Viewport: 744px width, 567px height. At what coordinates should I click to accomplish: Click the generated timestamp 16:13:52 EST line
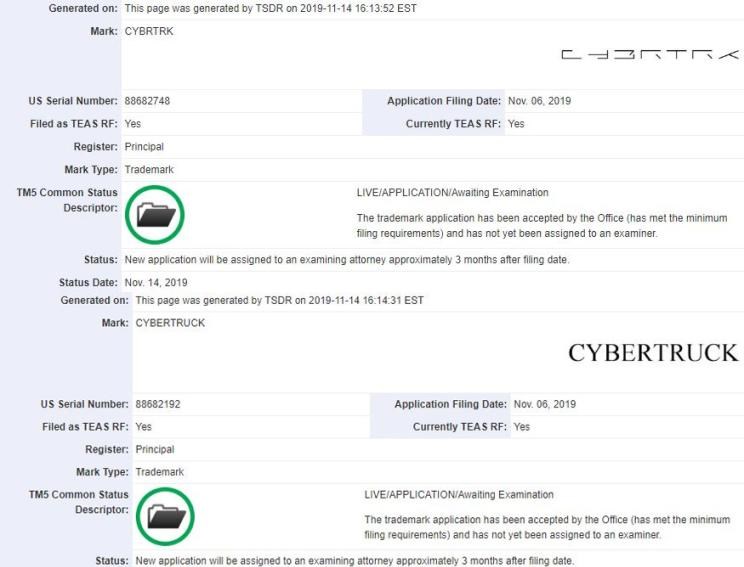click(270, 9)
